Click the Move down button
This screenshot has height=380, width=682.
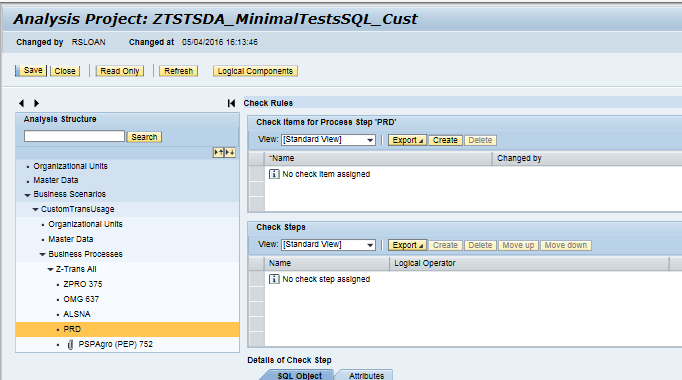[x=565, y=245]
